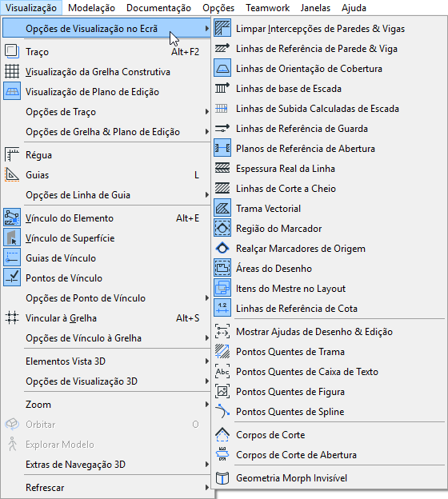
Task: Click the Pontos Quentes de Caixa de Texto icon
Action: pyautogui.click(x=222, y=372)
